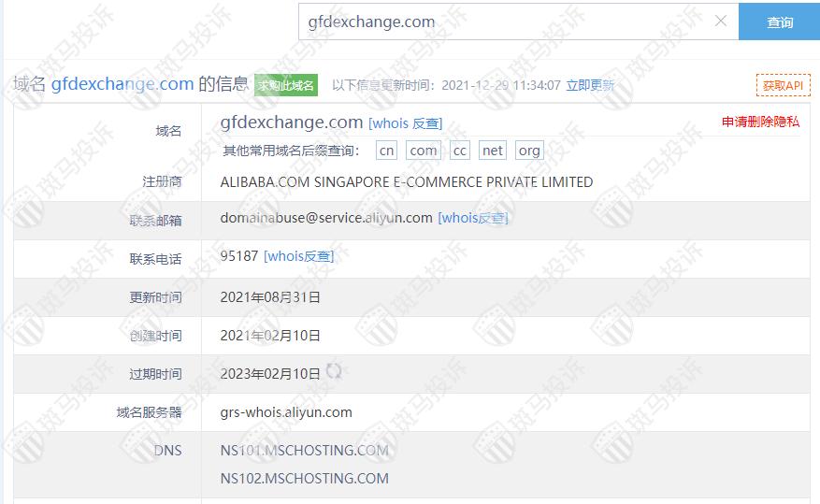
Task: Open the 获取API button
Action: click(783, 85)
